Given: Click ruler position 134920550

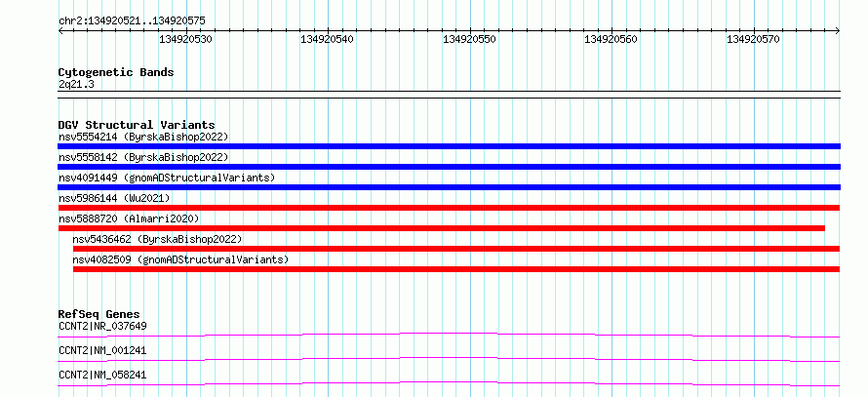Looking at the screenshot, I should (470, 39).
